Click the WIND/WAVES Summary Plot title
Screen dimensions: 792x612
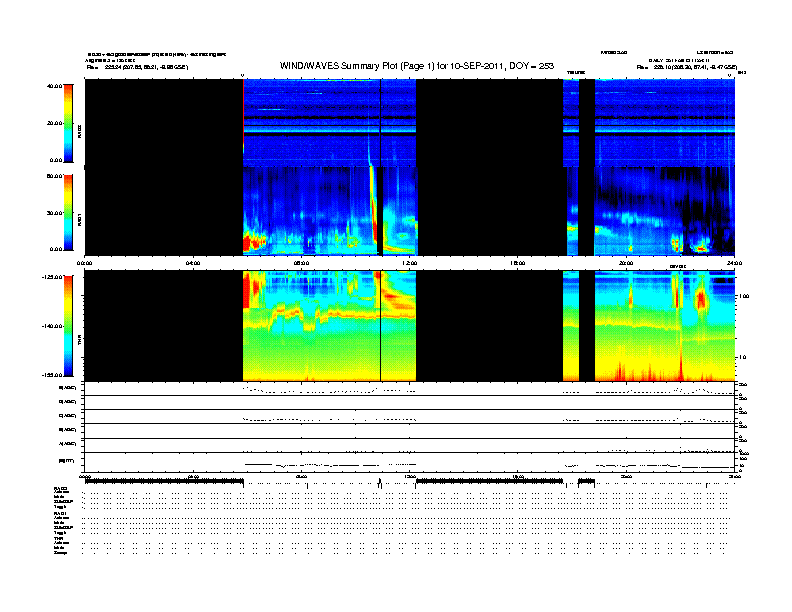tap(417, 66)
